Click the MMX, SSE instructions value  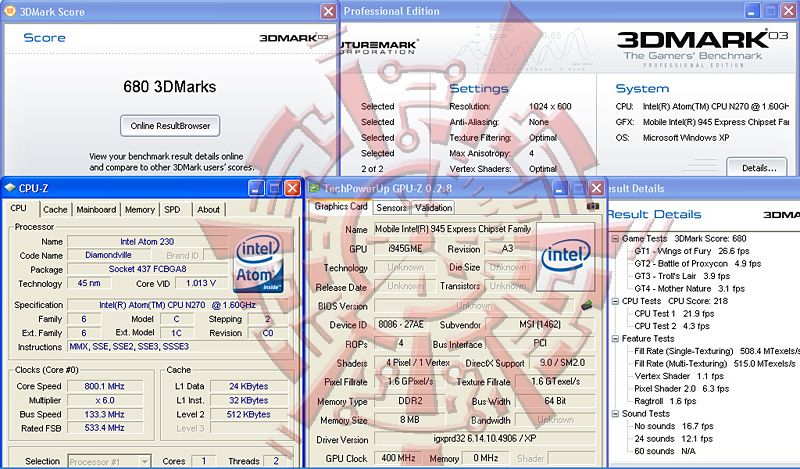point(179,347)
